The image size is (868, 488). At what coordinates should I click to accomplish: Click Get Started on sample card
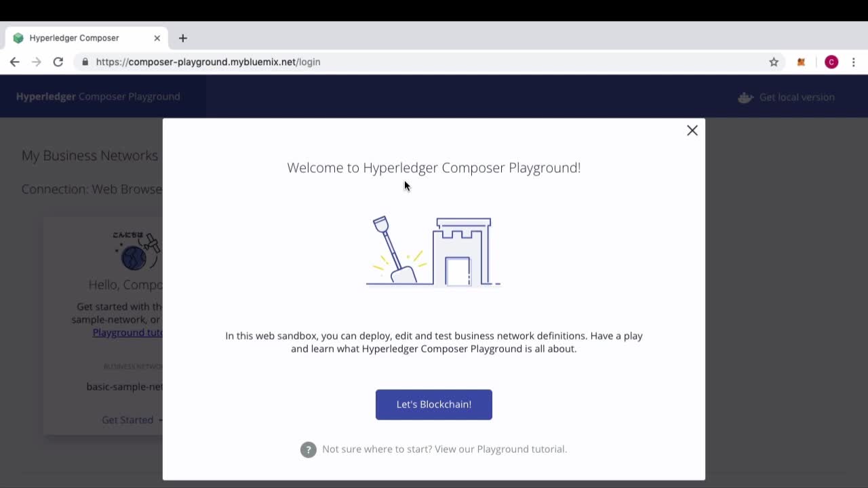pos(132,420)
